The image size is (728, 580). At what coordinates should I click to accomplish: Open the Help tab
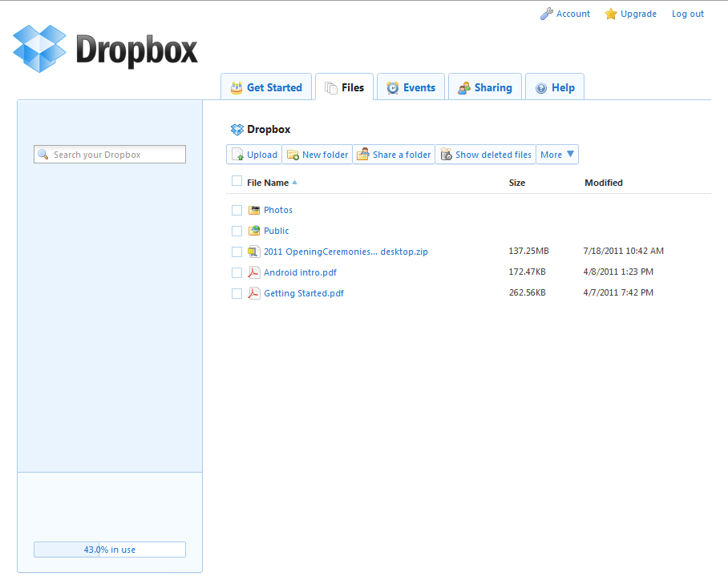[555, 87]
